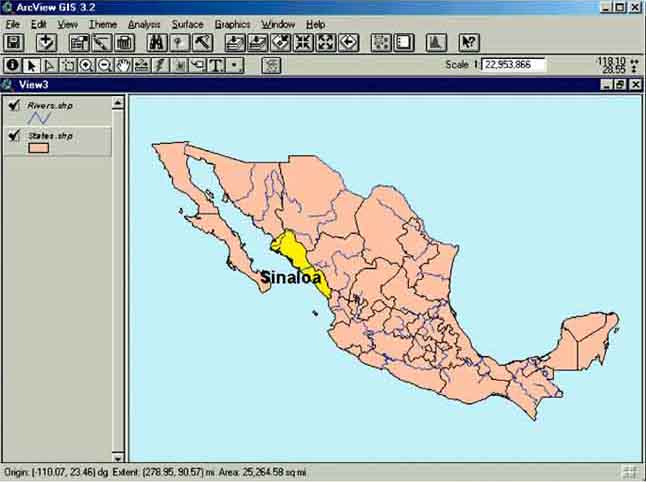Screen dimensions: 646x482
Task: Uncheck the Rivers.shp theme visibility
Action: 13,104
